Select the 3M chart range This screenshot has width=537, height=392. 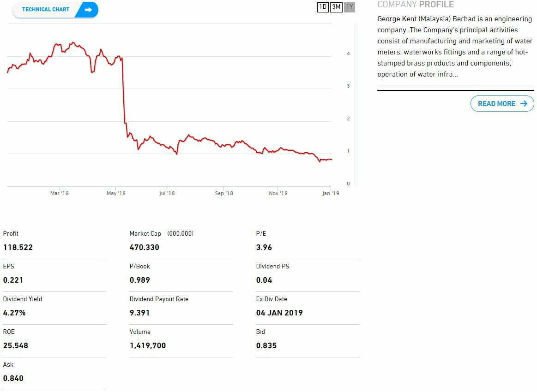pyautogui.click(x=336, y=7)
